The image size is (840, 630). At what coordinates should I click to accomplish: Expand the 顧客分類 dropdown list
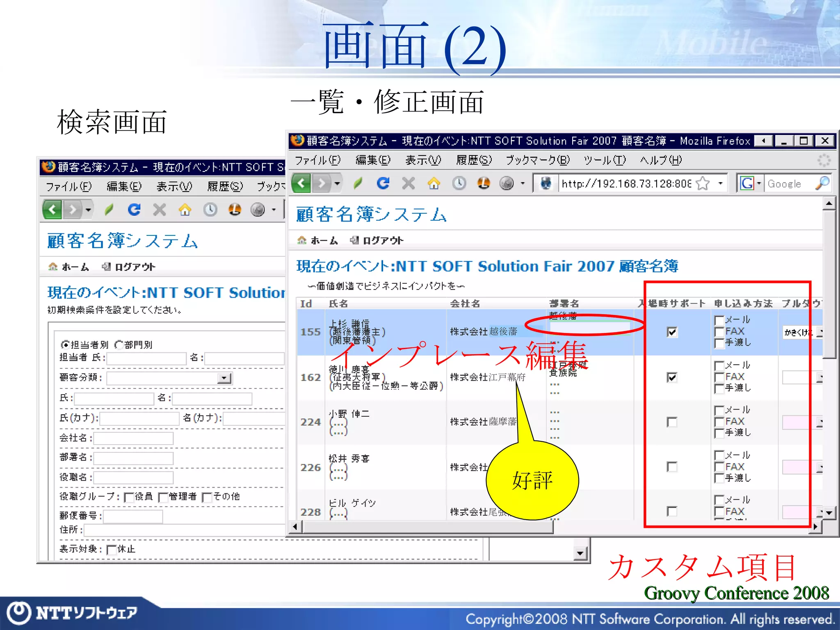[x=224, y=378]
